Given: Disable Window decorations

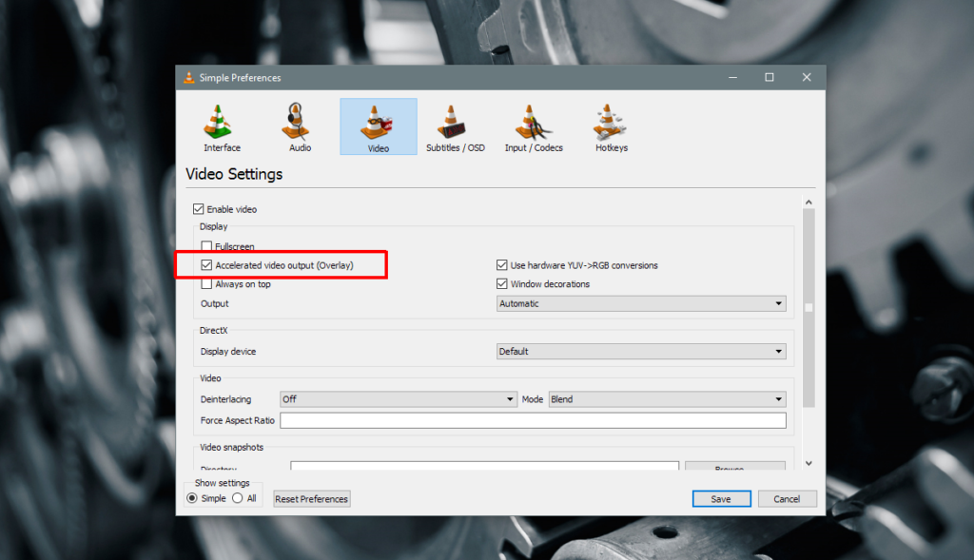Looking at the screenshot, I should pos(501,283).
